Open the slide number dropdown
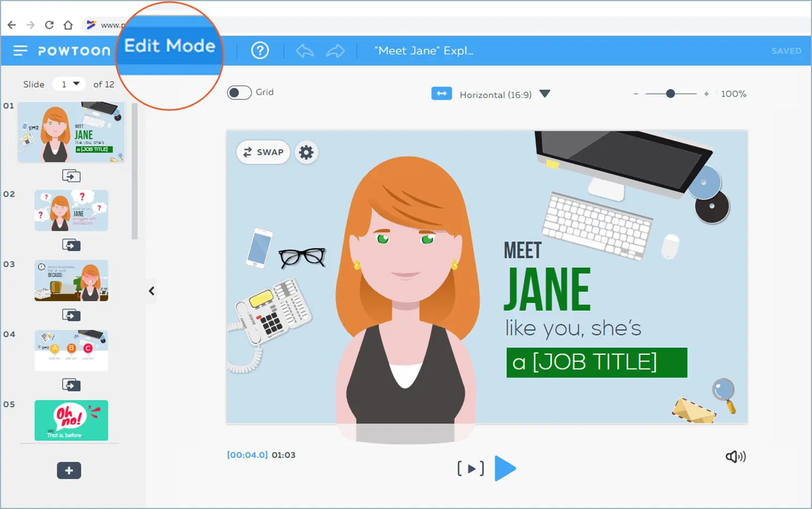 tap(70, 84)
